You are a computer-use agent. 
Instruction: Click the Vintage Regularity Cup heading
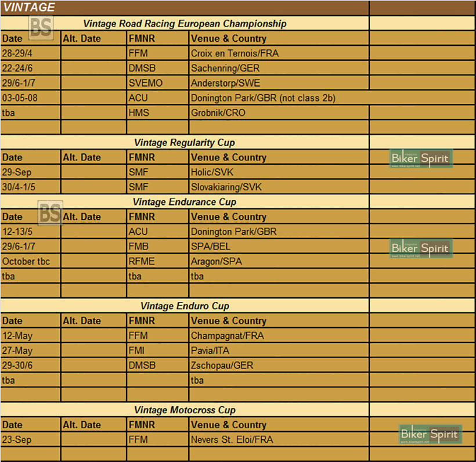coord(185,142)
